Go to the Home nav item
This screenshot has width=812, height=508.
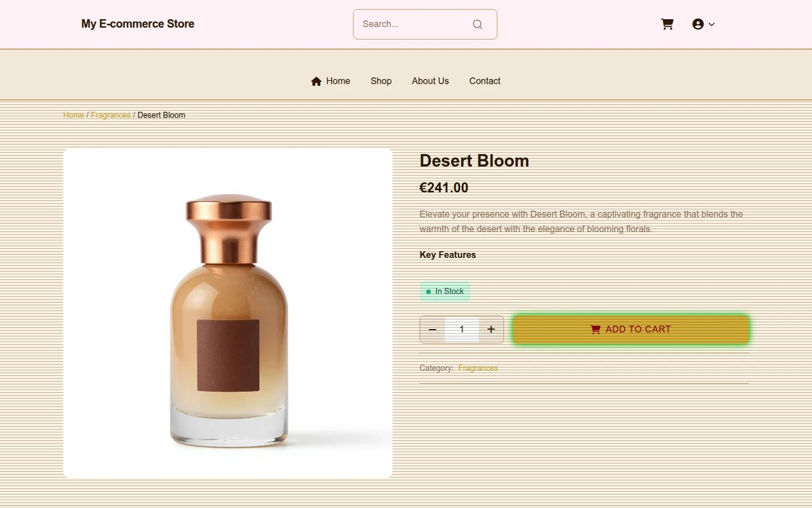point(330,81)
